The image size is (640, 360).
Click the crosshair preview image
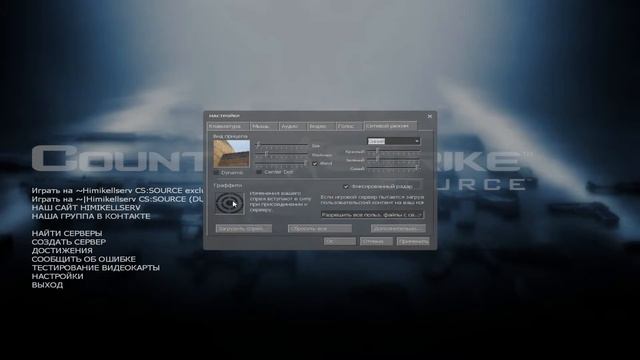pos(231,153)
